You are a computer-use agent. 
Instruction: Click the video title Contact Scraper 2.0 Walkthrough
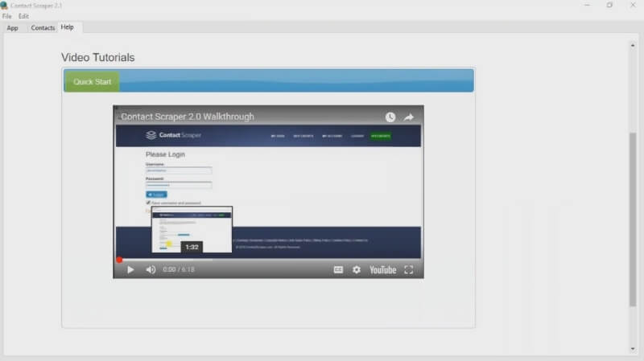tap(188, 117)
